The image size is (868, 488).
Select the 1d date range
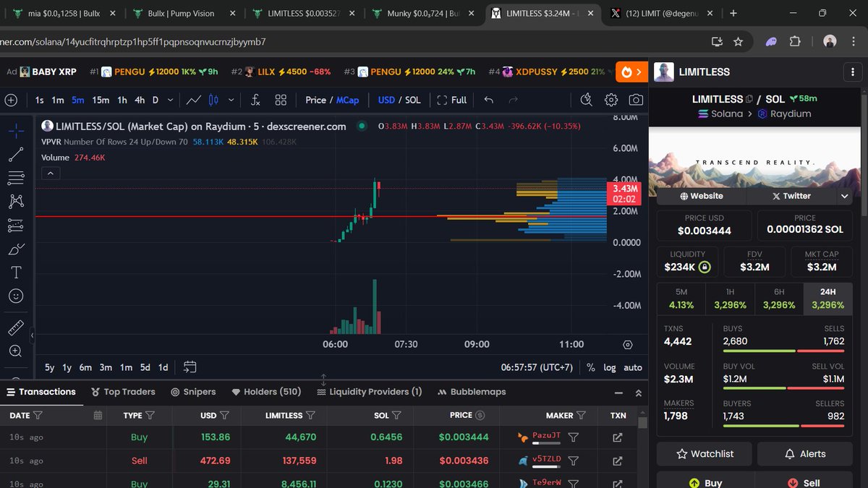[x=163, y=367]
